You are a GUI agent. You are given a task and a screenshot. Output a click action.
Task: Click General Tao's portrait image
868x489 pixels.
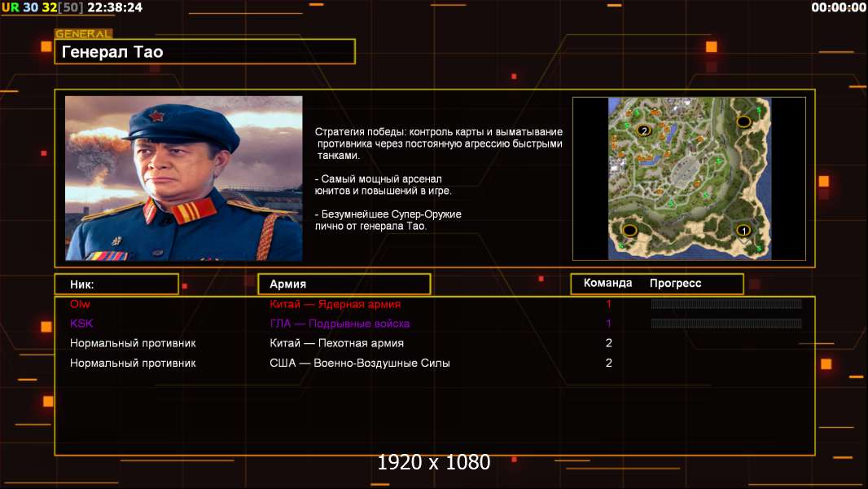point(184,178)
